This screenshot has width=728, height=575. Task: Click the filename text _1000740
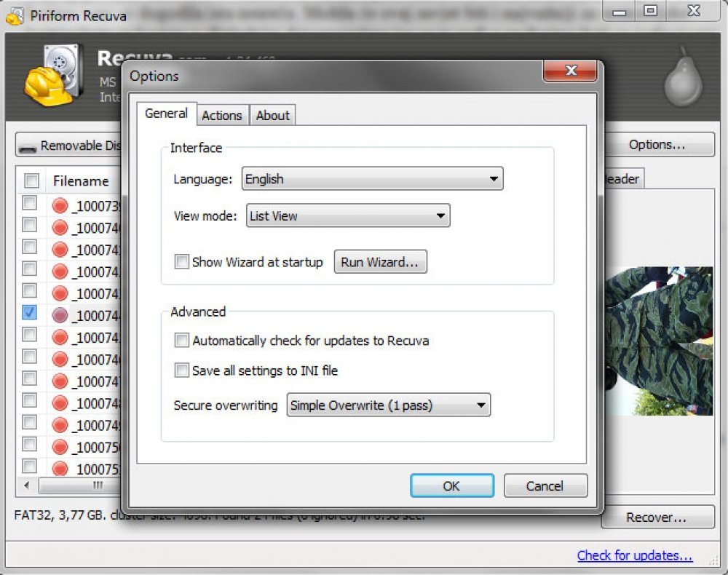[x=96, y=228]
